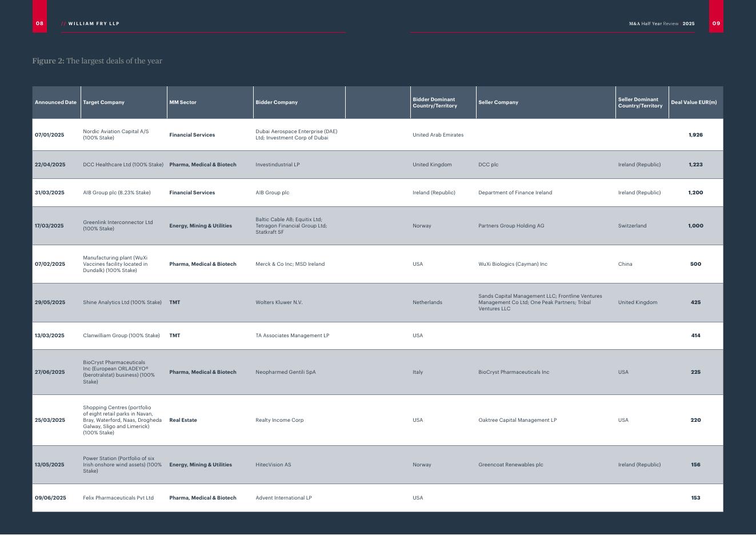Click the red page 08 badge
The image size is (756, 535).
[x=39, y=23]
